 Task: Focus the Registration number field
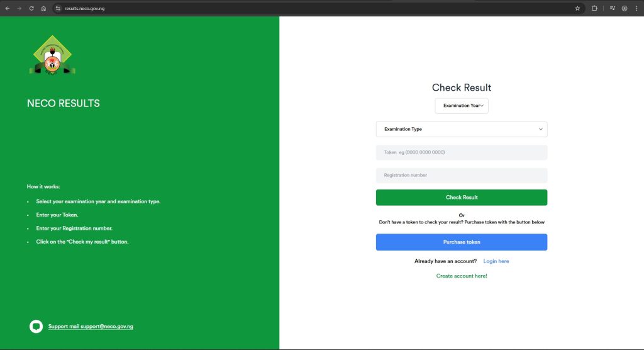(x=462, y=175)
